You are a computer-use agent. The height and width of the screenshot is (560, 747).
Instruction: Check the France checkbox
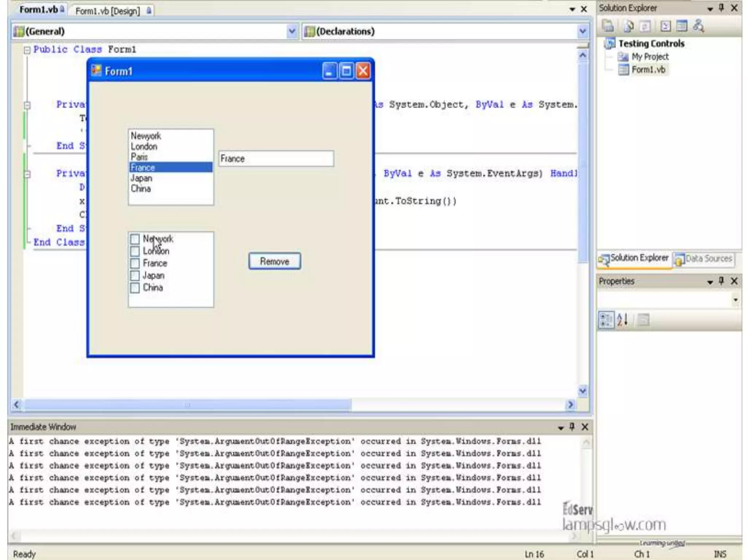(135, 263)
